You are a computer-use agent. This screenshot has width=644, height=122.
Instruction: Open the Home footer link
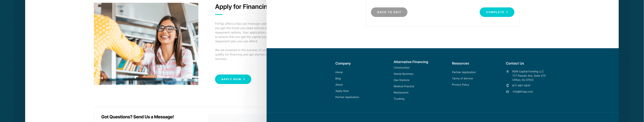click(x=339, y=72)
